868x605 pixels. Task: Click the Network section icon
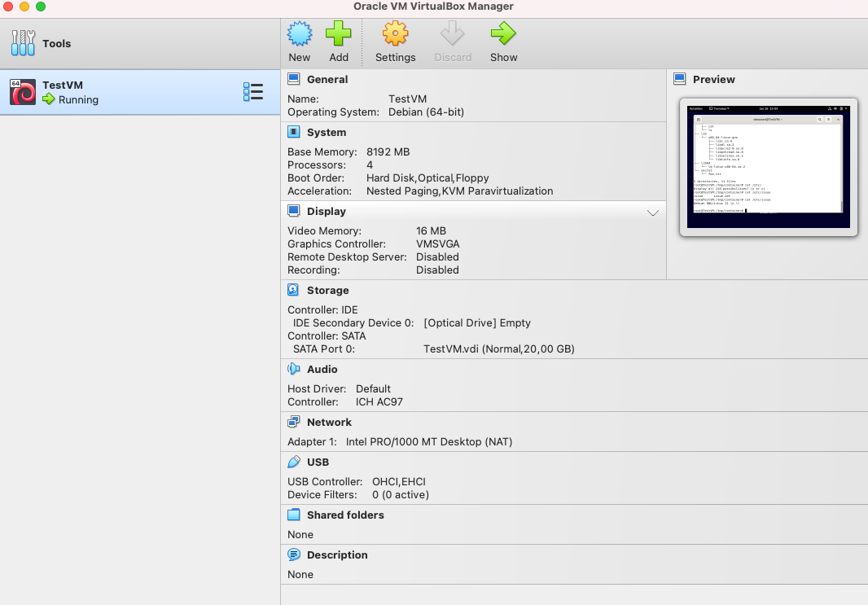(293, 422)
